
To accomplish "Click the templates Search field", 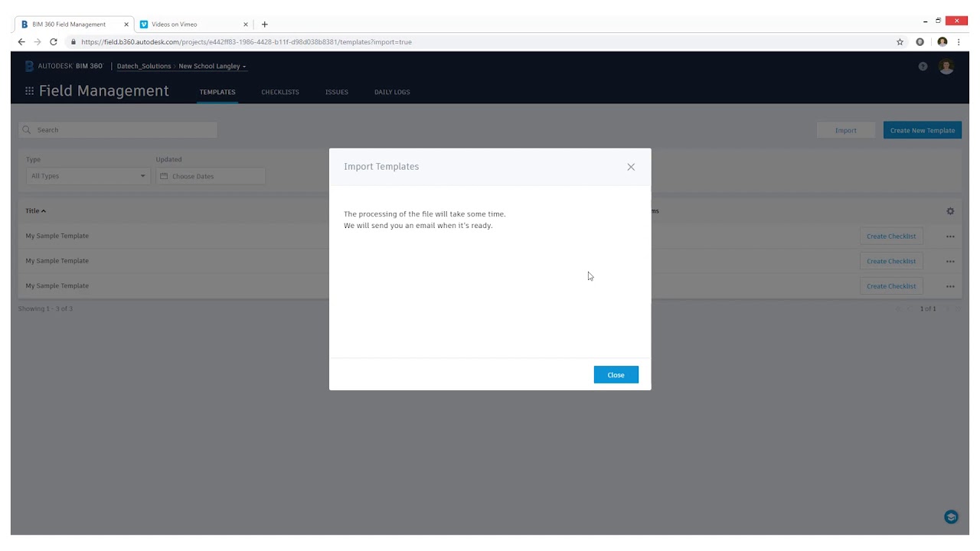I will tap(118, 130).
